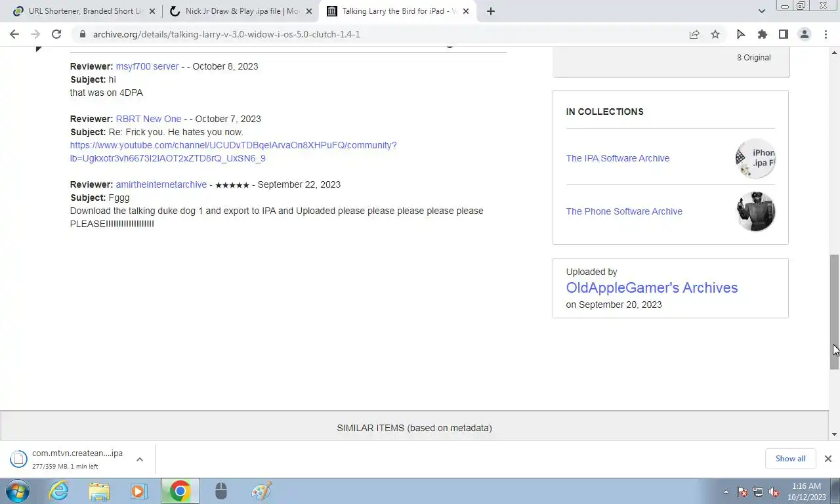
Task: Open the Paint taskbar icon
Action: coord(261,491)
